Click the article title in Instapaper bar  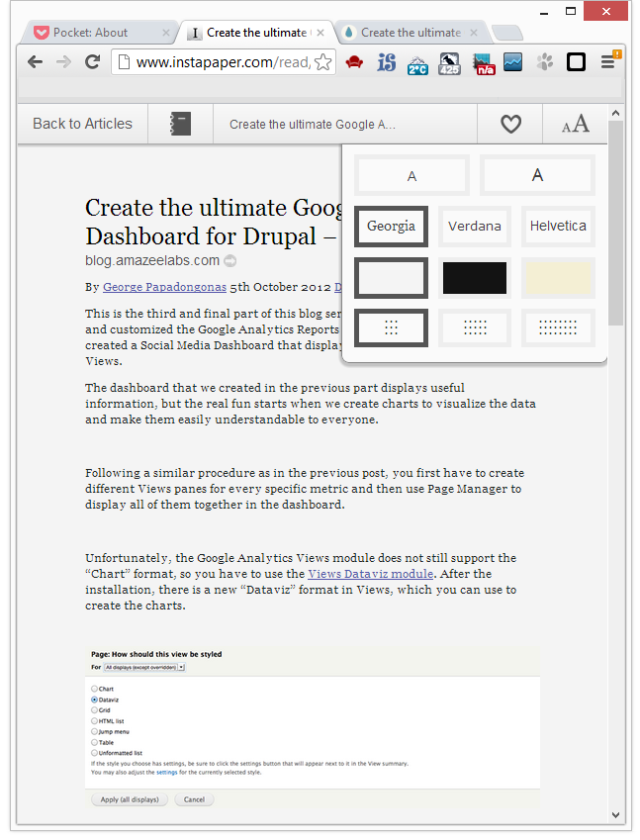tap(313, 125)
